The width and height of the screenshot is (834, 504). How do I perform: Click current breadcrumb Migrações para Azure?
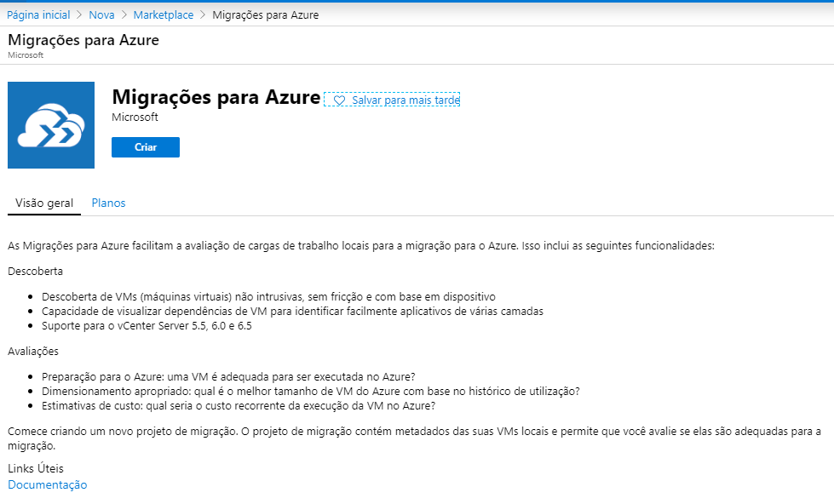pos(265,15)
